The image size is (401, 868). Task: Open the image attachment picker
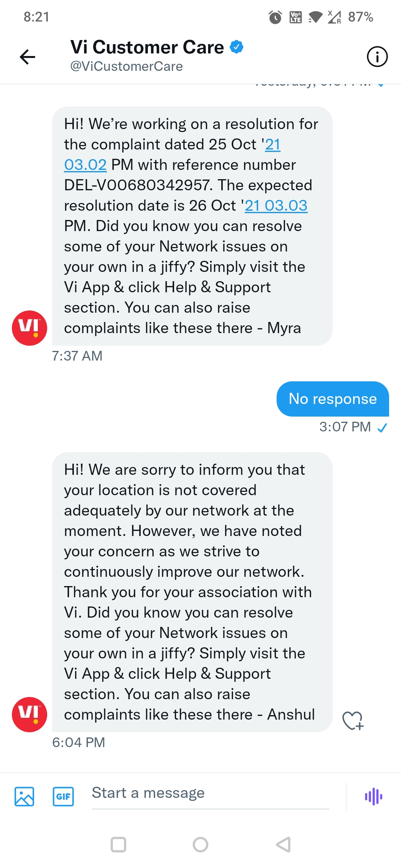(25, 796)
